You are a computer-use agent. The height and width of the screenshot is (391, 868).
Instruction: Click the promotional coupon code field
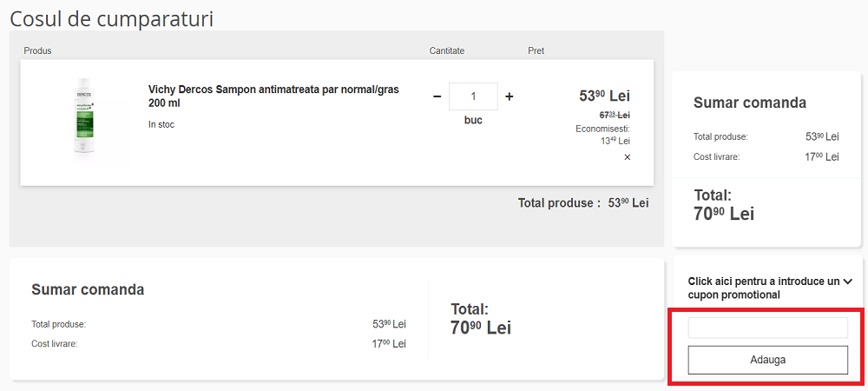(x=767, y=328)
